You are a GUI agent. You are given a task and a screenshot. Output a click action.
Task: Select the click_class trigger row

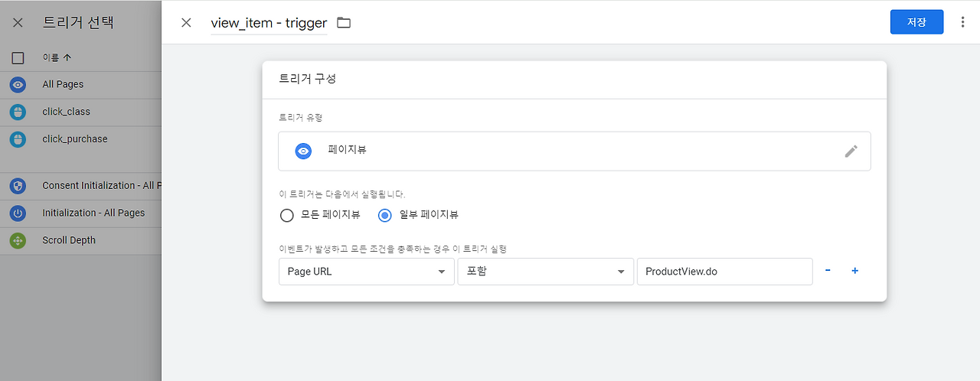(80, 112)
